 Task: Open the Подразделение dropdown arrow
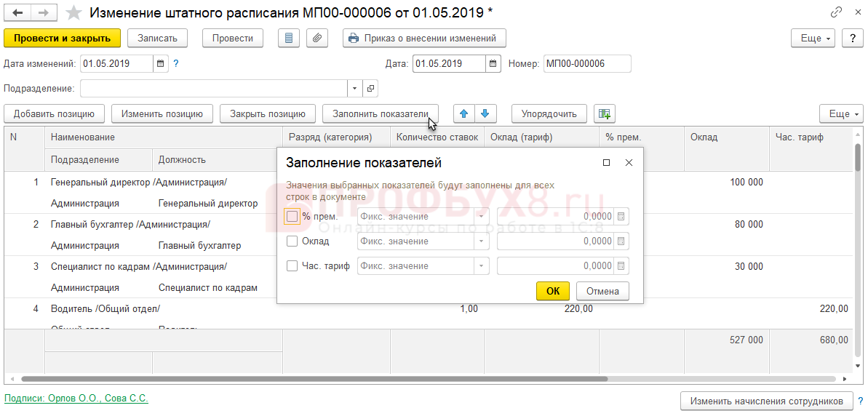tap(355, 88)
